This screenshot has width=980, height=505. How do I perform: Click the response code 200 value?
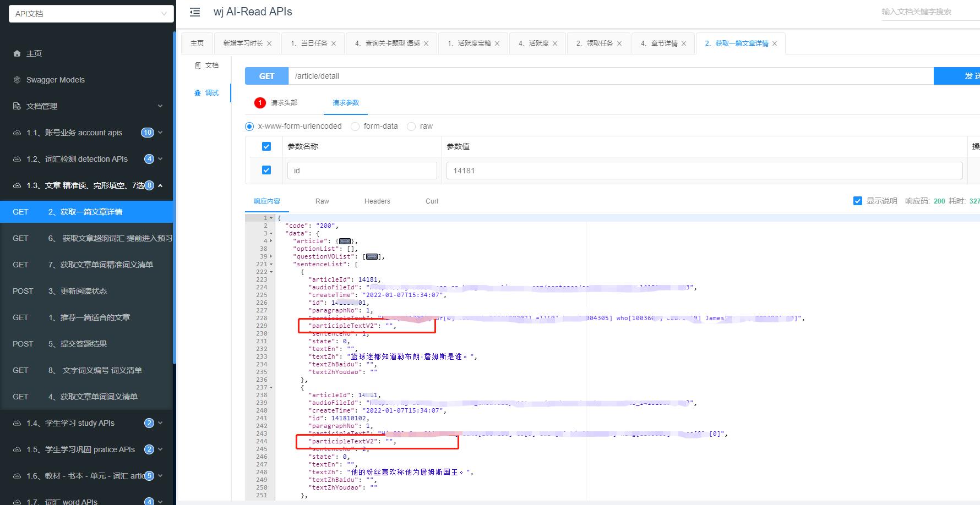coord(939,201)
